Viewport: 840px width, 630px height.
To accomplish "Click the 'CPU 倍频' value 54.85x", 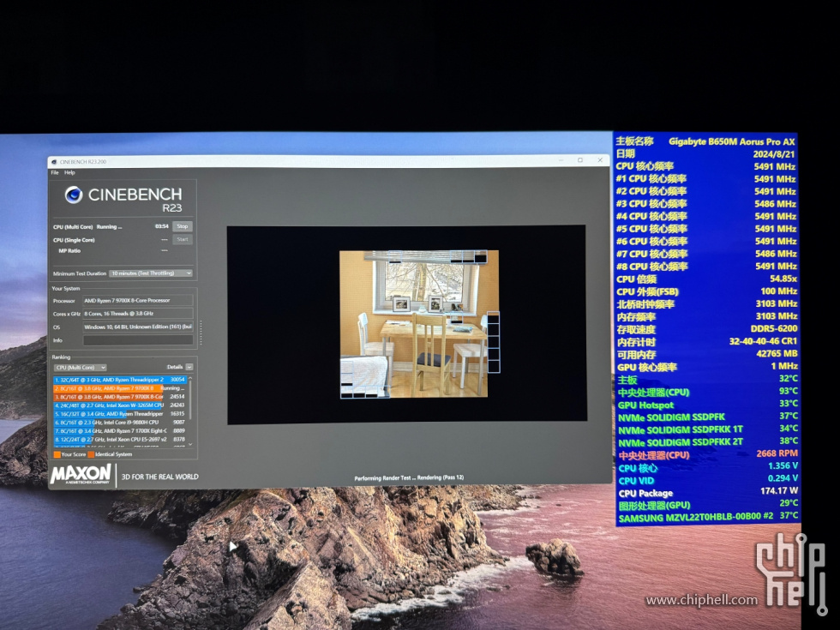I will (x=783, y=279).
